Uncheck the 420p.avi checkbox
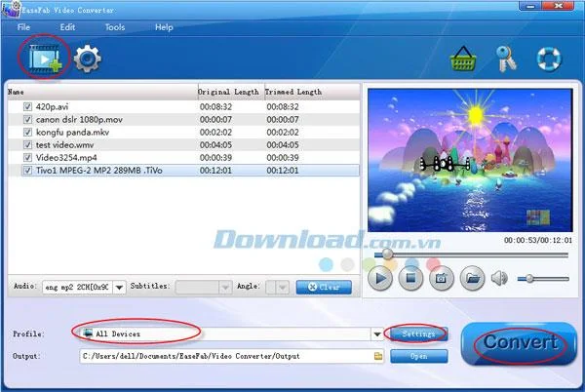 coord(27,106)
